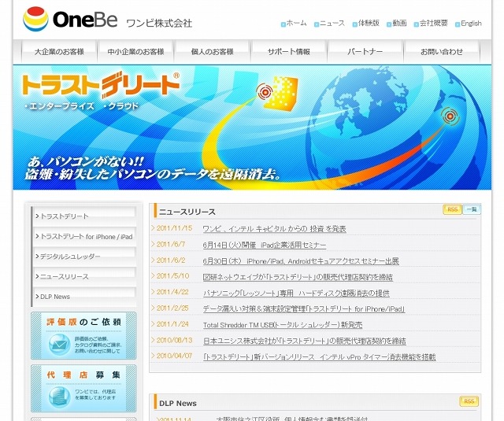Click the 一覧 button for news releases
Screen dimensions: 504x421
click(472, 209)
